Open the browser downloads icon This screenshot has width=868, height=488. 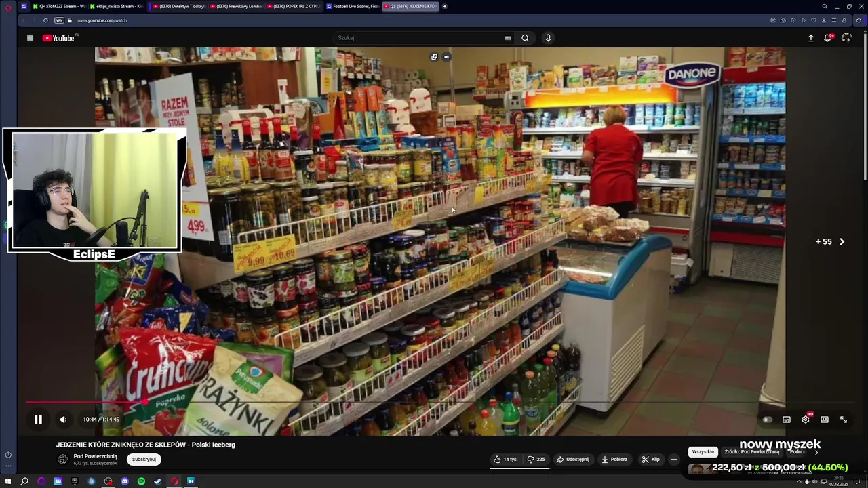(x=824, y=20)
